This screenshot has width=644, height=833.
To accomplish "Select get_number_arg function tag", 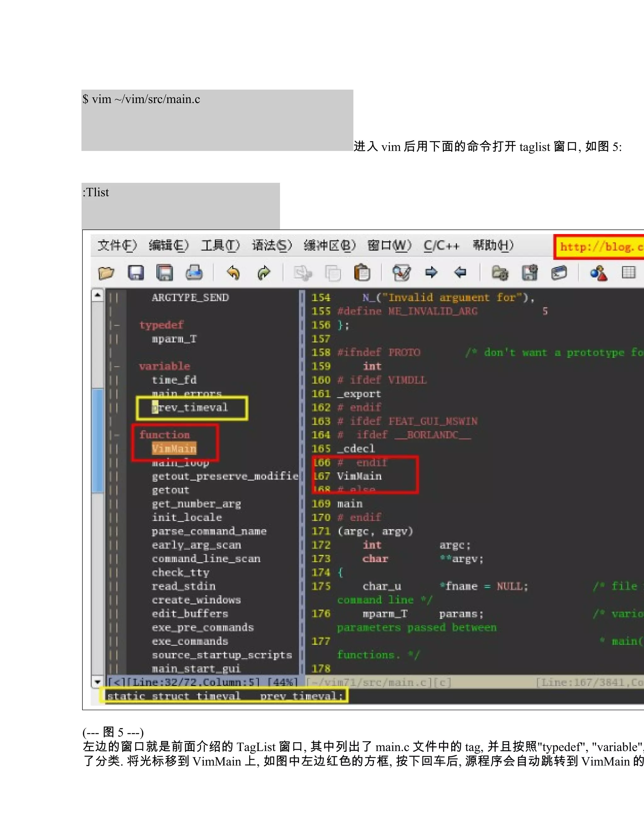I will pyautogui.click(x=197, y=504).
